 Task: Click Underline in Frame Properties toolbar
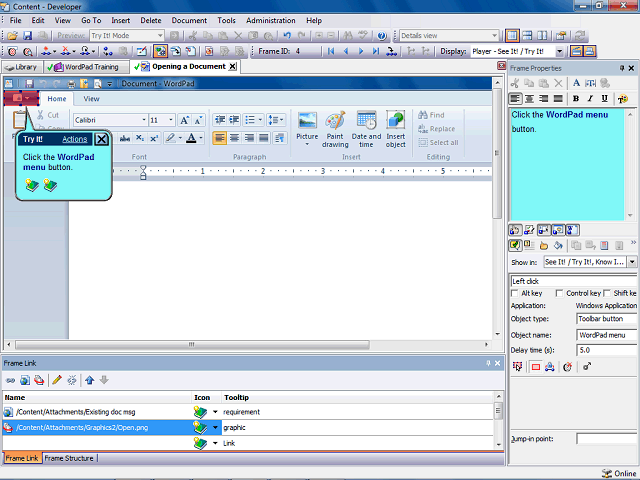pyautogui.click(x=605, y=98)
